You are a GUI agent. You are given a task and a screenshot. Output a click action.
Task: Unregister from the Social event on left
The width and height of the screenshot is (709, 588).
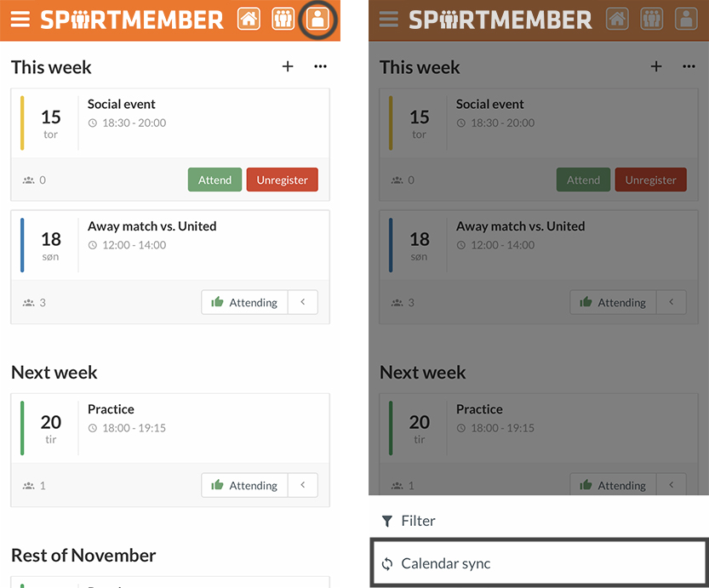pyautogui.click(x=283, y=180)
